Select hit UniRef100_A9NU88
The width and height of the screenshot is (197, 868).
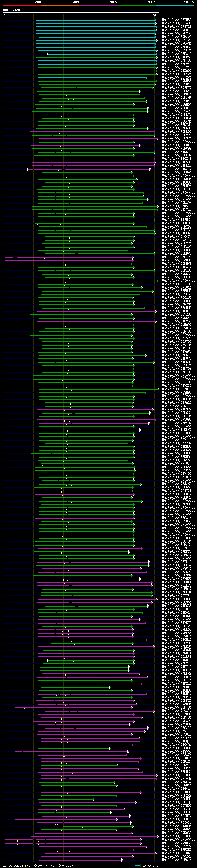(177, 81)
